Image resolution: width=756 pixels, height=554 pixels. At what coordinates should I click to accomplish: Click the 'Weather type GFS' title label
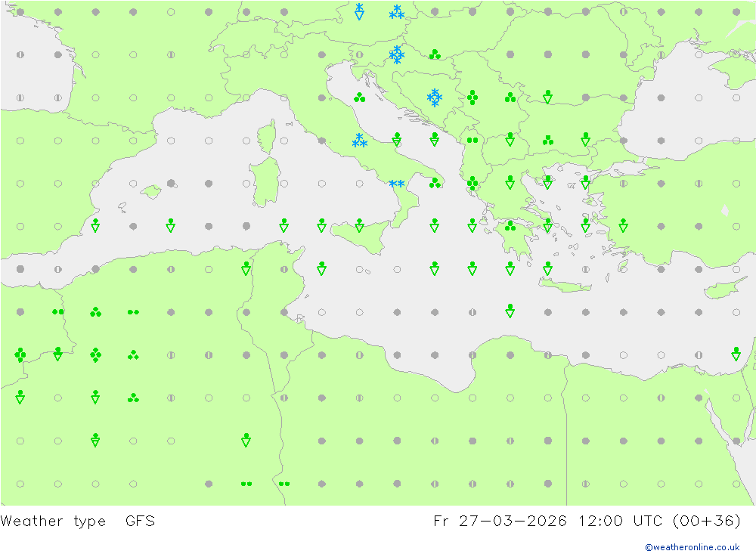78,522
